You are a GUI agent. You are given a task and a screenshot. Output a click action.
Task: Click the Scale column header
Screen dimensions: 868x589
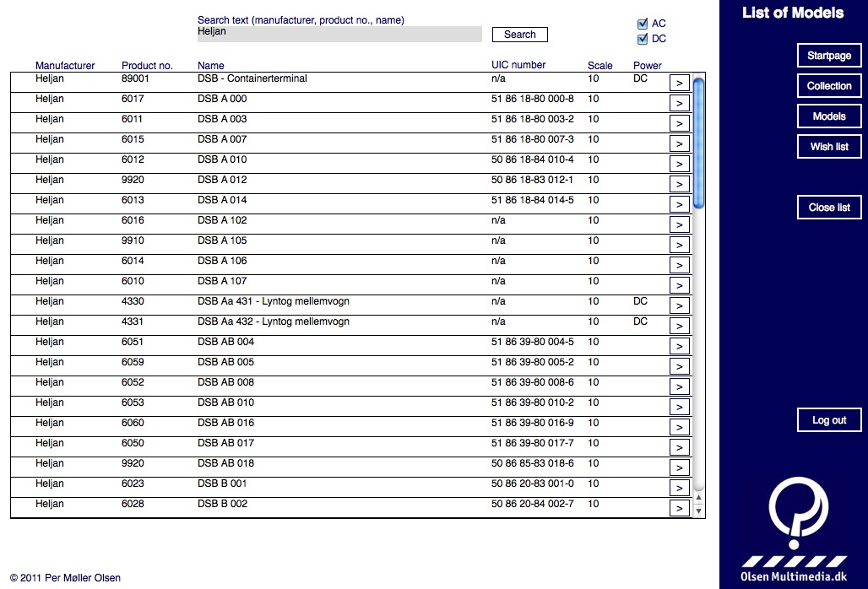click(600, 65)
